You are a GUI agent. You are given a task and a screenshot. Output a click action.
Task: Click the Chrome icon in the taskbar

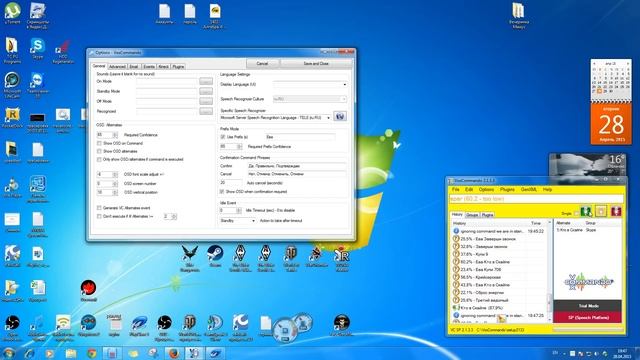[x=92, y=353]
